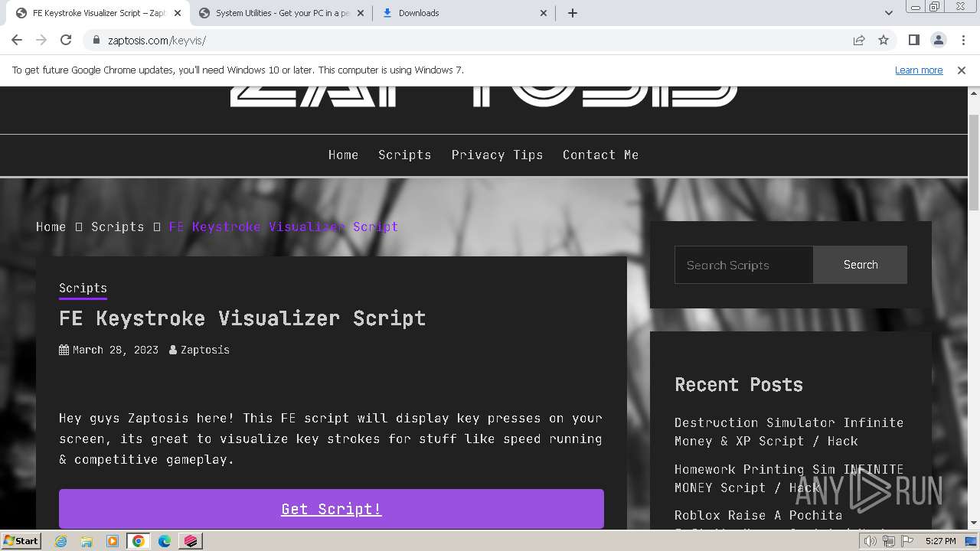This screenshot has height=551, width=980.
Task: Share this page icon in address bar
Action: click(x=859, y=40)
